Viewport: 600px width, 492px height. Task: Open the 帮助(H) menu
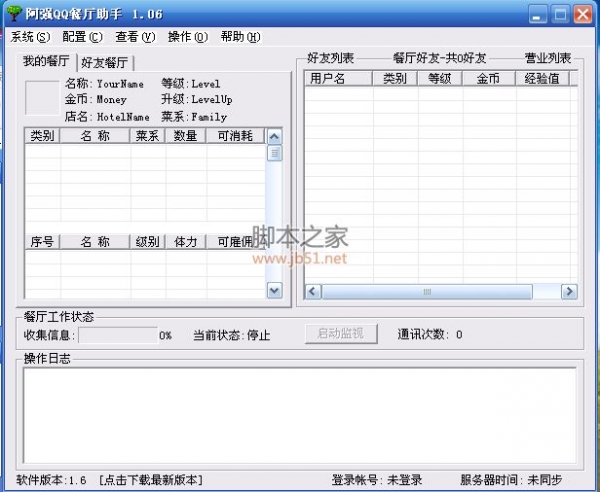point(240,37)
